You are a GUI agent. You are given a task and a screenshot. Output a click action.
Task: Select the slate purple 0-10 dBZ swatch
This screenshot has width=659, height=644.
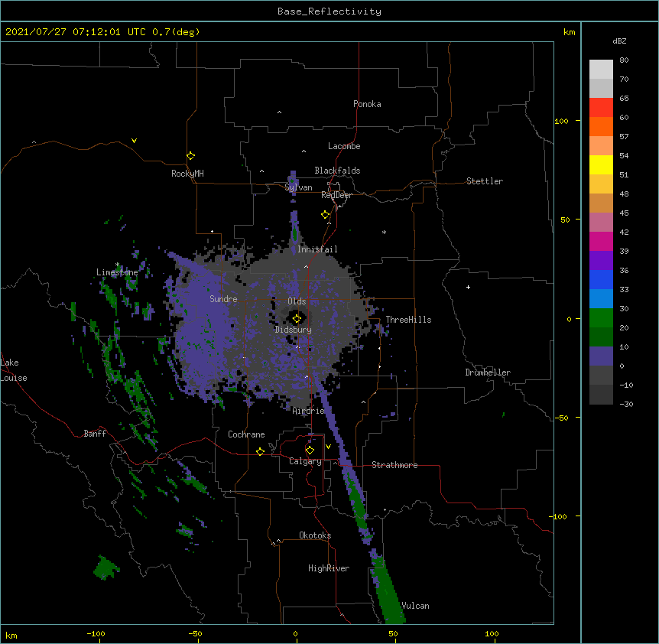pyautogui.click(x=601, y=356)
